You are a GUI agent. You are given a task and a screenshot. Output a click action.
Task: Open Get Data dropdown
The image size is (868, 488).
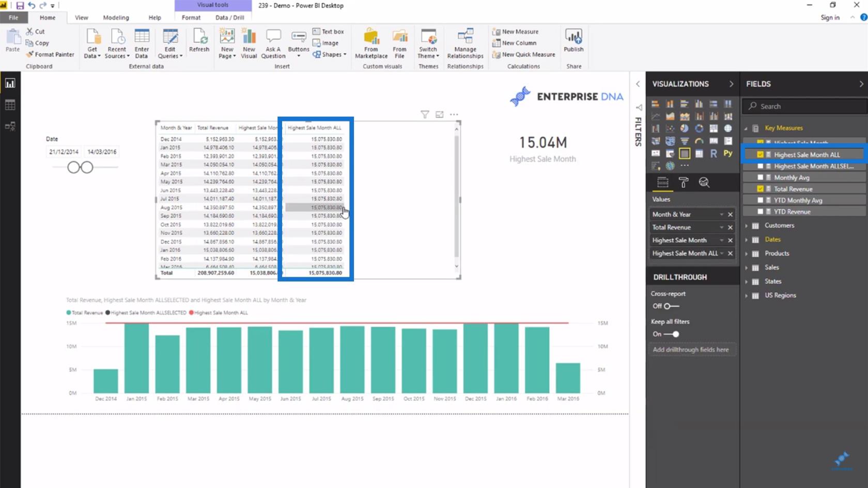(92, 53)
